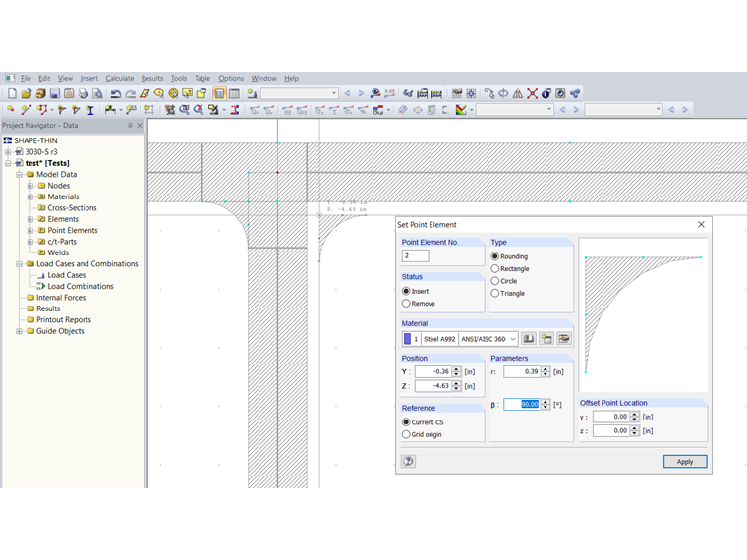Expand the c/t-Parts tree item

coord(30,242)
